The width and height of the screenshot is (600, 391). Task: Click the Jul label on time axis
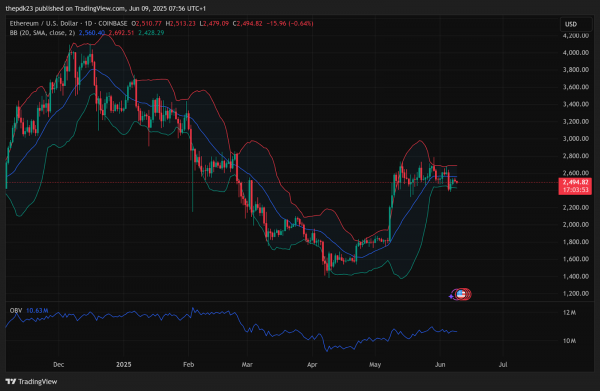click(x=503, y=365)
